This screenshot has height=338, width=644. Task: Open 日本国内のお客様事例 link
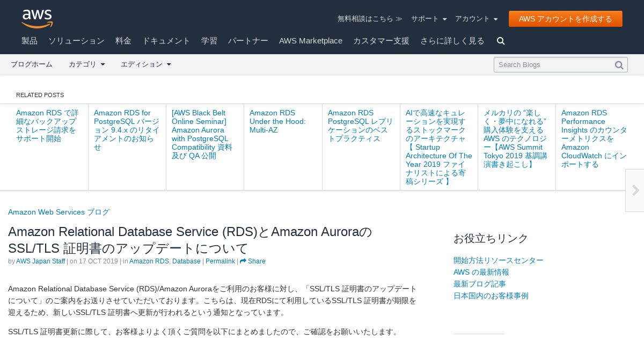click(491, 296)
